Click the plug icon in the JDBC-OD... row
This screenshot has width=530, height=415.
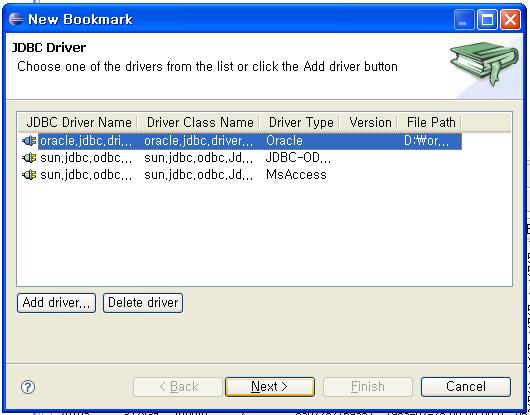coord(29,157)
